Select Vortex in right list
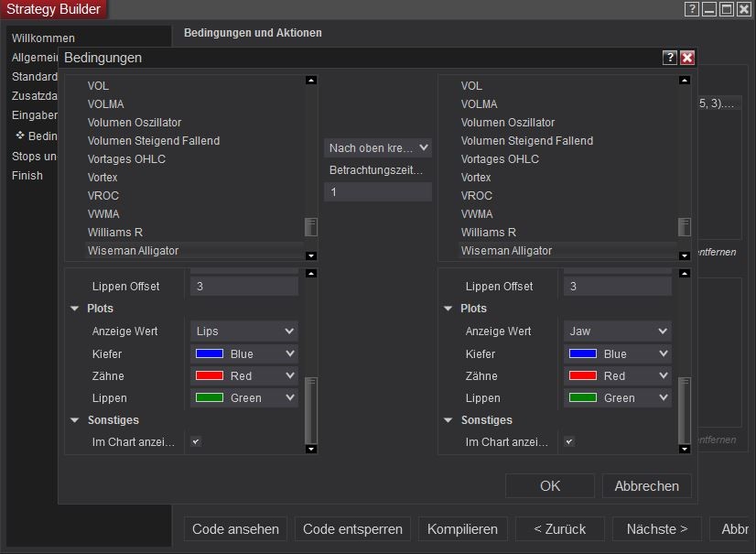Image resolution: width=756 pixels, height=554 pixels. [476, 178]
